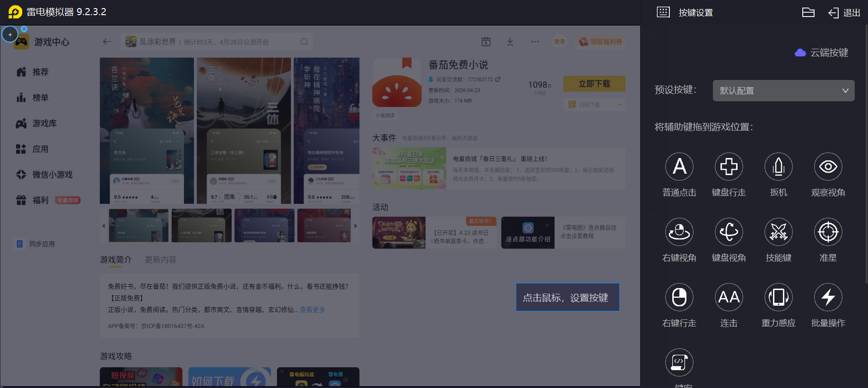
Task: Pick the 键盘行走 D-pad key icon
Action: 729,167
